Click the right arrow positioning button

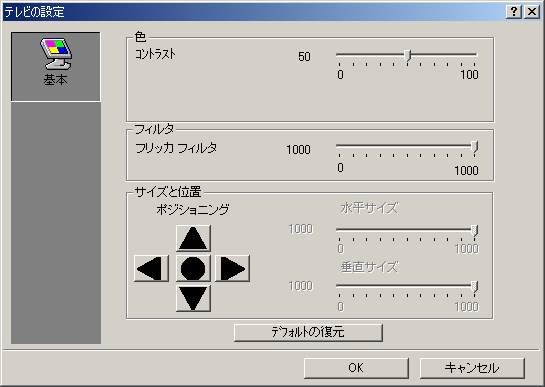click(232, 268)
